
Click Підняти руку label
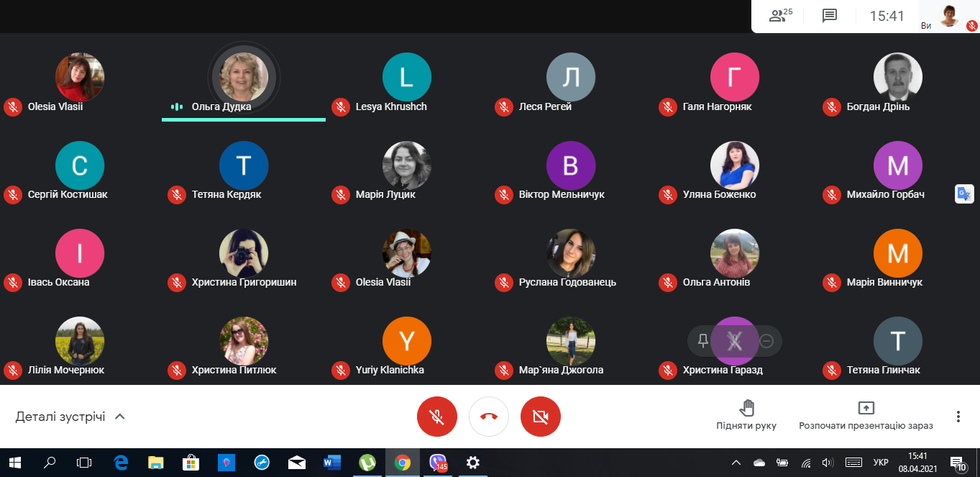pyautogui.click(x=746, y=426)
